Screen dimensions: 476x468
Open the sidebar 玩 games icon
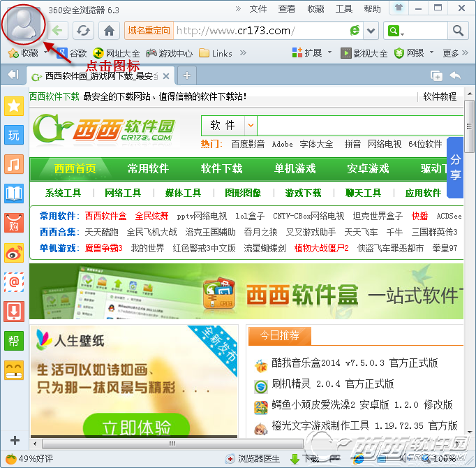[14, 135]
